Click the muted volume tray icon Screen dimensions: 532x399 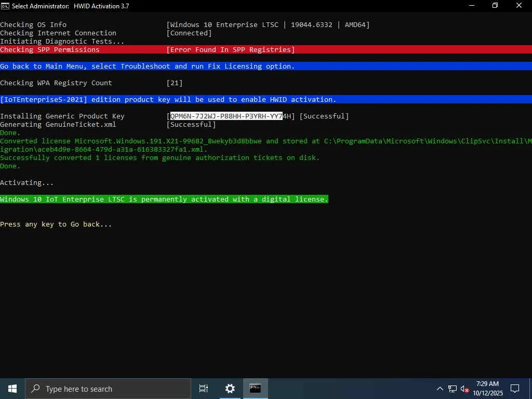[465, 389]
